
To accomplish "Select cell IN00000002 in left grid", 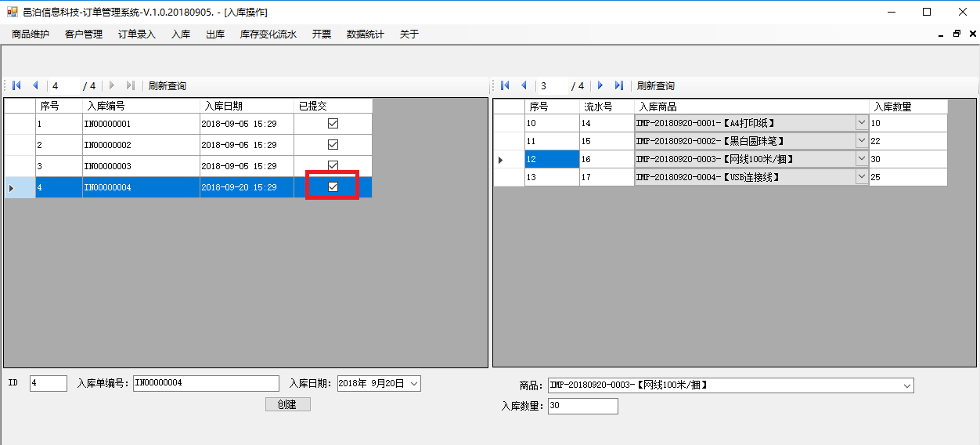I will pos(141,145).
